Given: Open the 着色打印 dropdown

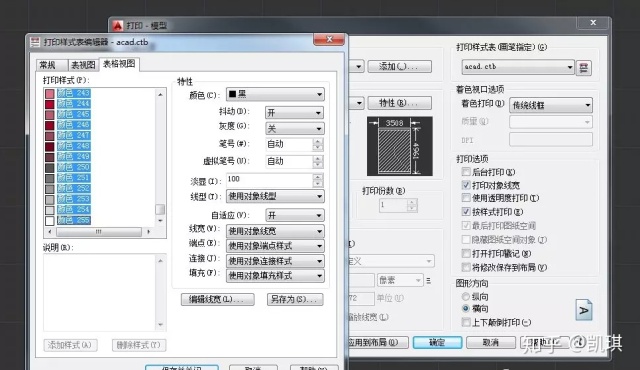Looking at the screenshot, I should coord(551,105).
